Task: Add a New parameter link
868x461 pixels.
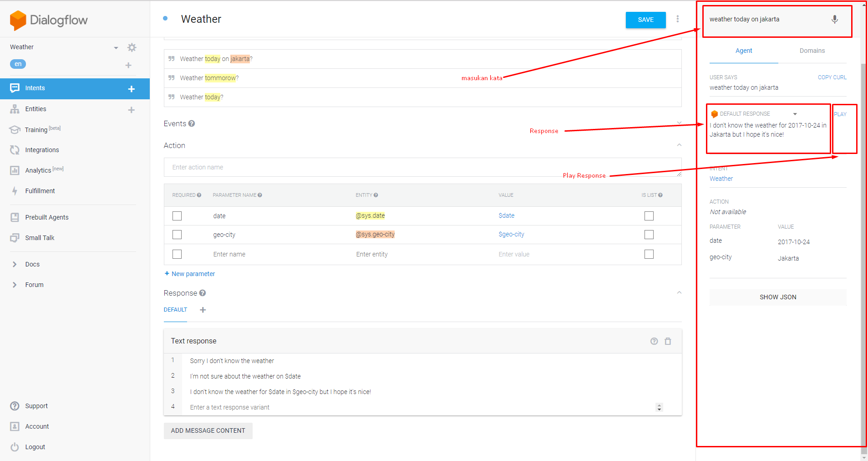Action: coord(190,274)
